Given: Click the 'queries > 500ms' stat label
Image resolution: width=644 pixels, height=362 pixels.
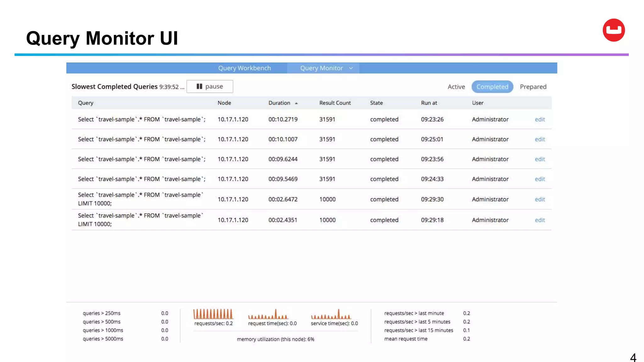Looking at the screenshot, I should click(102, 322).
